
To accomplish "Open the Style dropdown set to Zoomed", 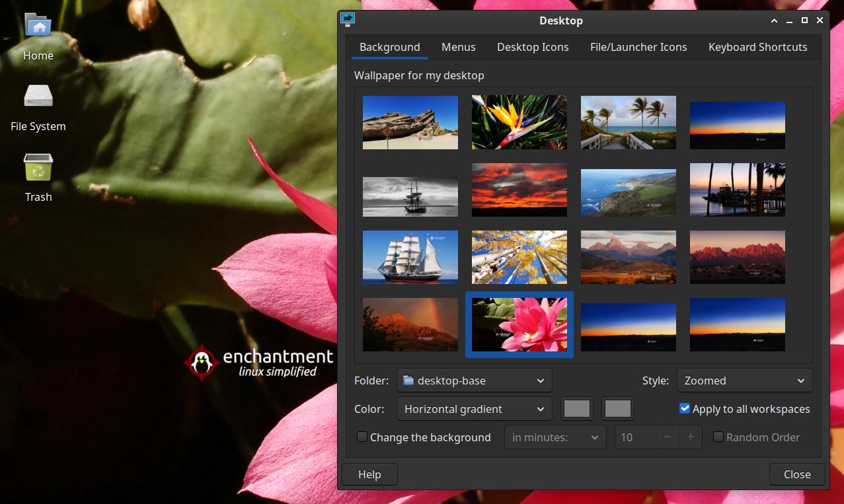I will 745,380.
